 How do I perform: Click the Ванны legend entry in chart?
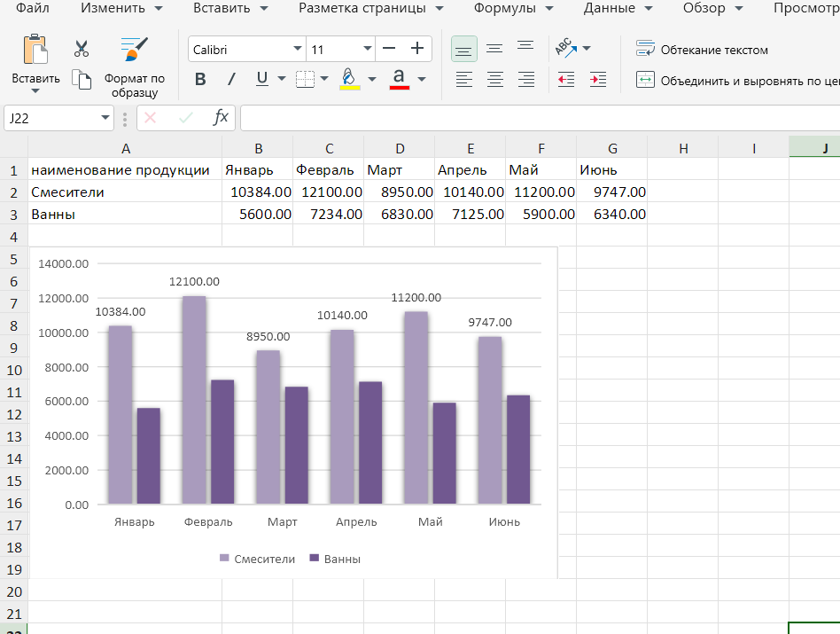(x=335, y=559)
